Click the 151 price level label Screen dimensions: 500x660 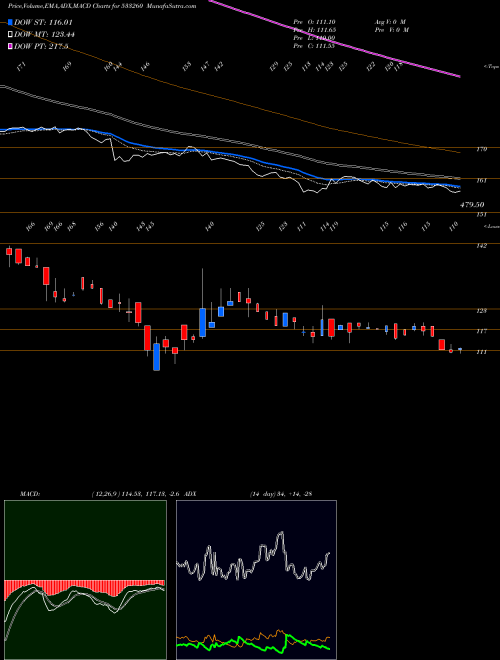click(x=482, y=215)
